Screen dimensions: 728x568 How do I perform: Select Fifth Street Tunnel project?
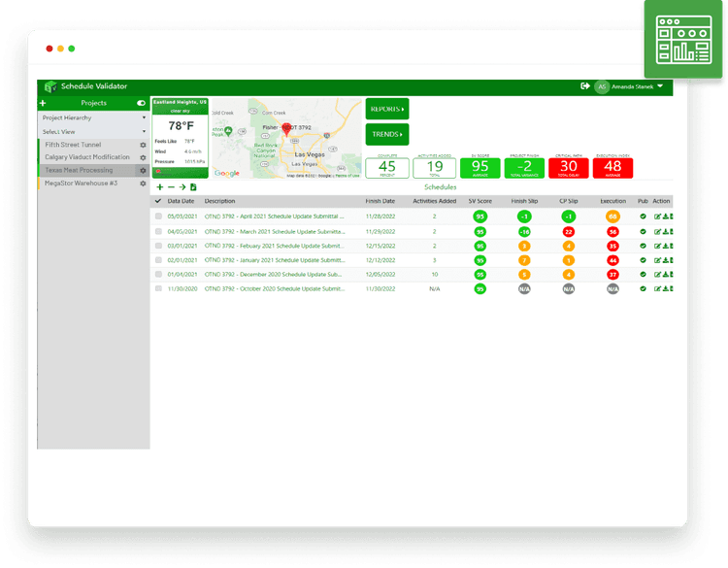point(73,145)
